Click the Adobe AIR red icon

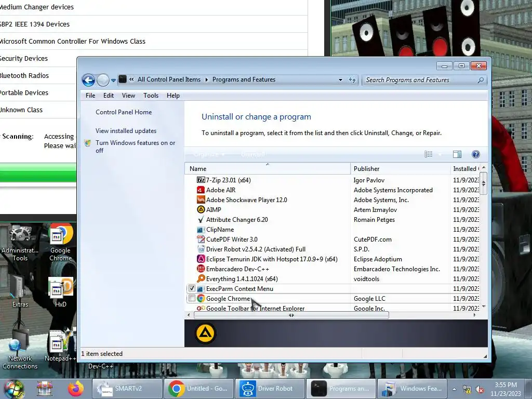tap(201, 190)
